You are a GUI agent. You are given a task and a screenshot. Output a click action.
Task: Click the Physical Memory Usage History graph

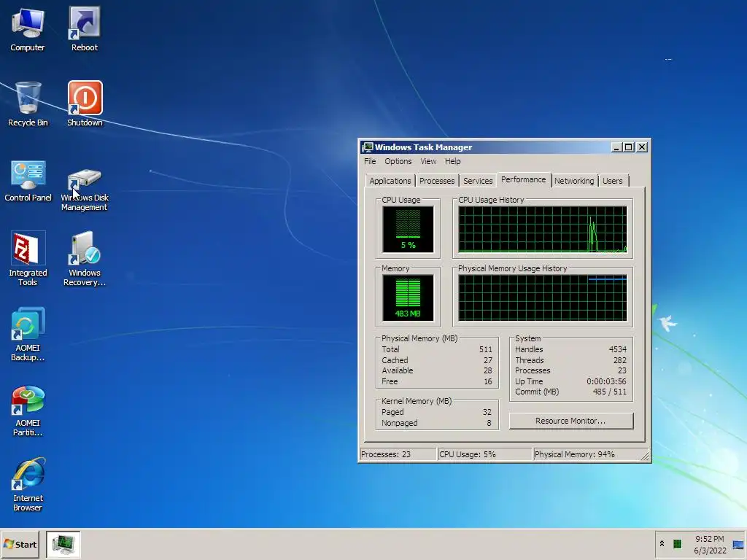coord(543,297)
